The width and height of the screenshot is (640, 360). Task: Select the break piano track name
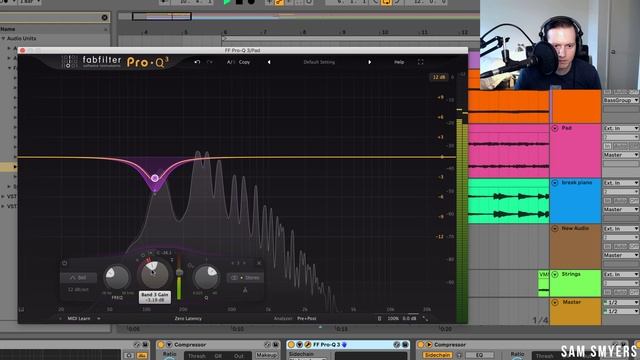click(x=576, y=183)
